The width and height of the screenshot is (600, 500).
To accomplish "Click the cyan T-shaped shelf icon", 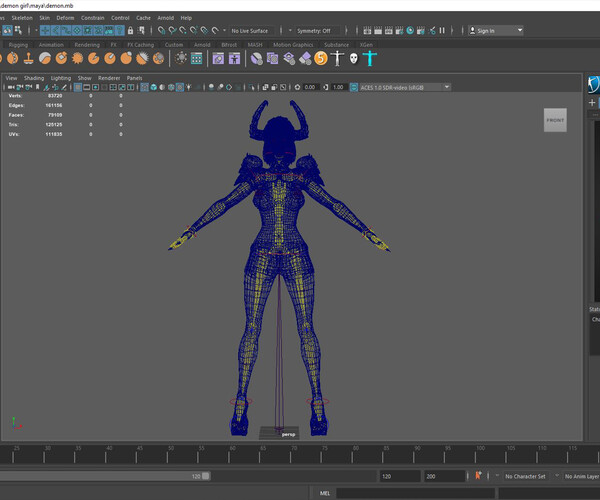I will tap(370, 59).
